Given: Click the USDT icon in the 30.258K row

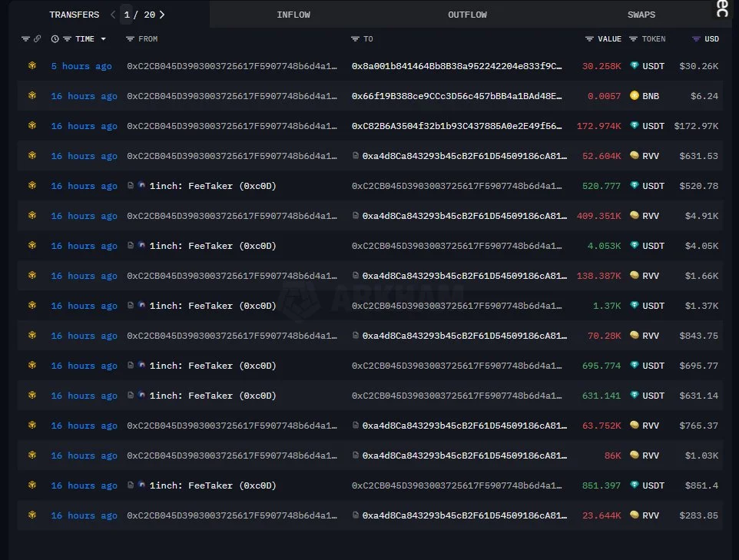Looking at the screenshot, I should (x=634, y=66).
